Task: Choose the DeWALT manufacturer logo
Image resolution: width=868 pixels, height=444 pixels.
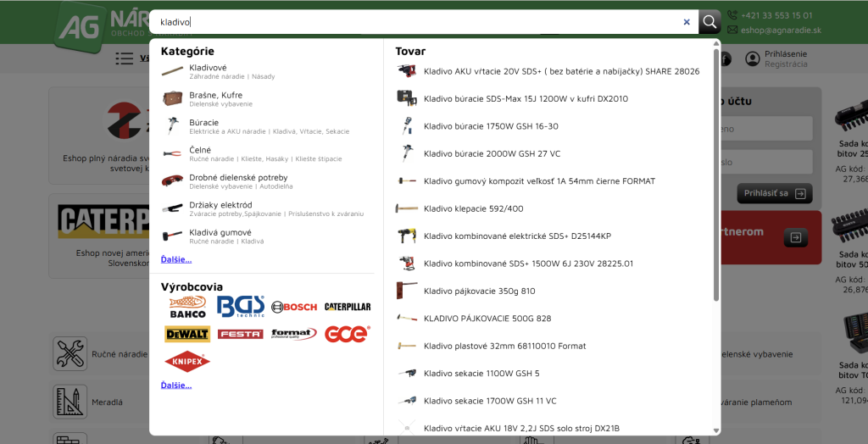Action: (x=187, y=334)
